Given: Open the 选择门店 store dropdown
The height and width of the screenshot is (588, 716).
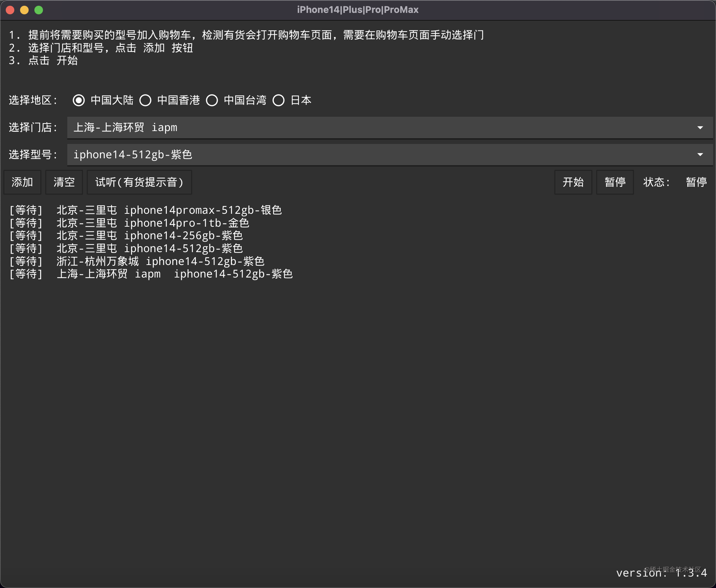Looking at the screenshot, I should [x=390, y=127].
